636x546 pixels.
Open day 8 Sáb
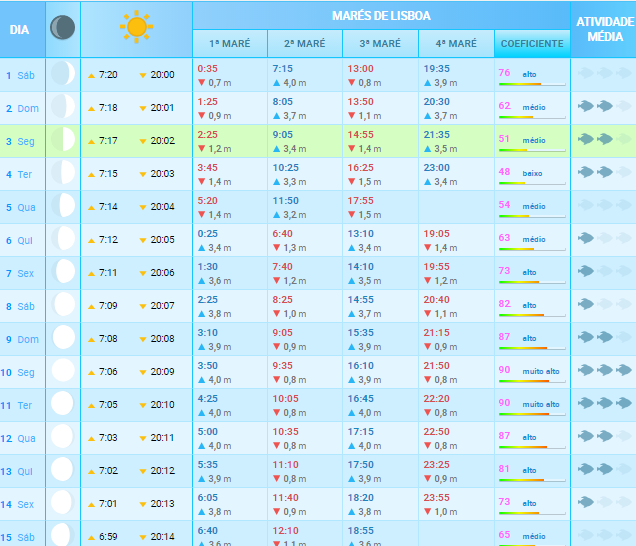pyautogui.click(x=20, y=306)
